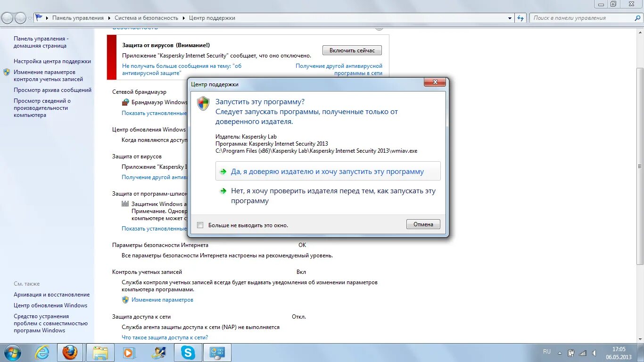The height and width of the screenshot is (362, 644).
Task: Refresh the Control Panel view
Action: coord(520,18)
